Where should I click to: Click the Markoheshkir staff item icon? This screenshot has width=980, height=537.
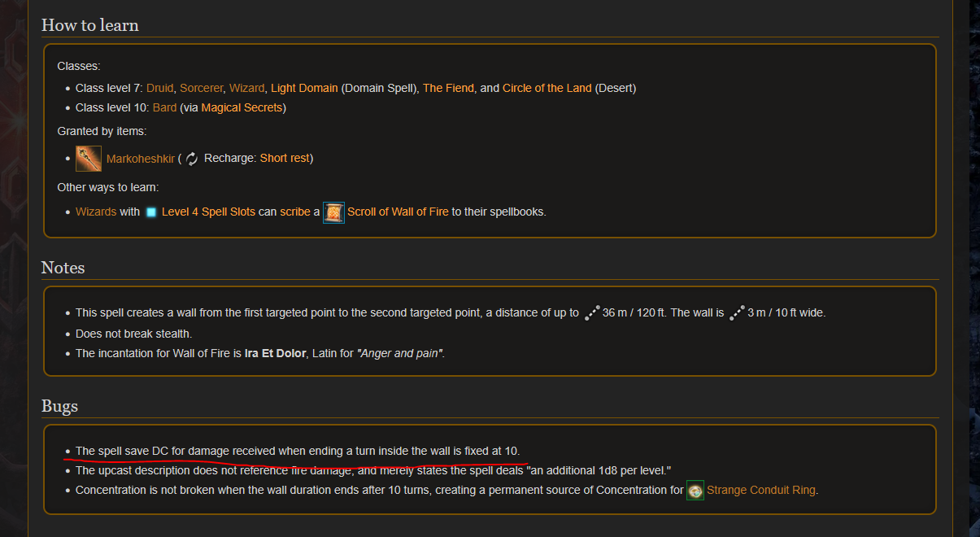point(89,159)
